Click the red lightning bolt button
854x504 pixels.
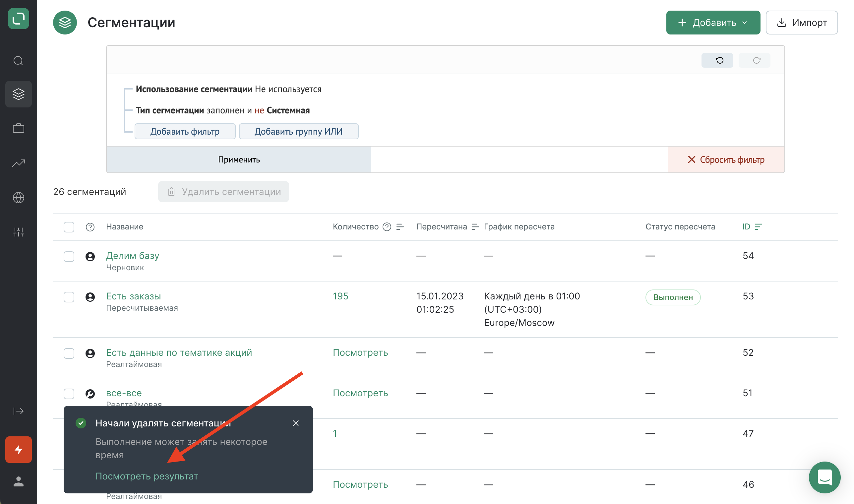(x=18, y=450)
